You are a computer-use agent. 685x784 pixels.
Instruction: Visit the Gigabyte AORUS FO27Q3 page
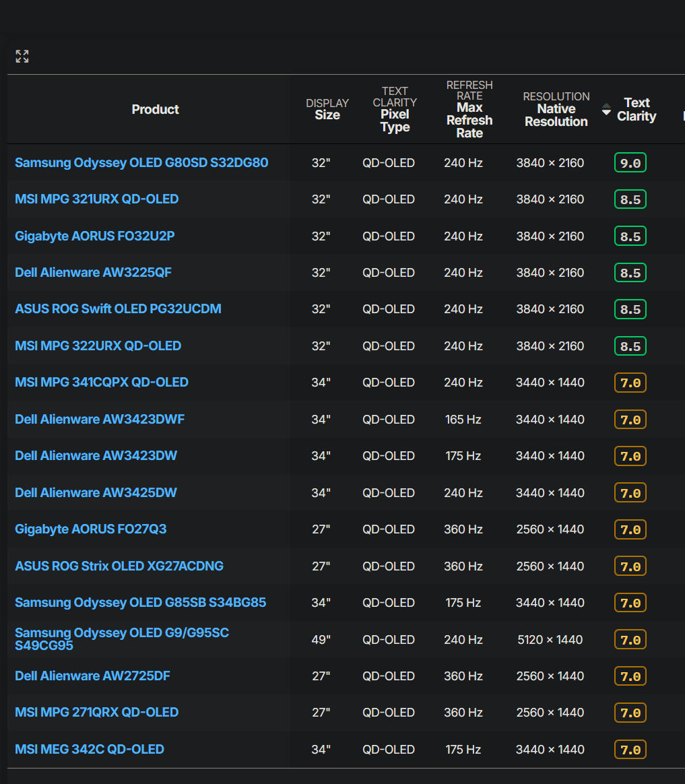tap(91, 529)
